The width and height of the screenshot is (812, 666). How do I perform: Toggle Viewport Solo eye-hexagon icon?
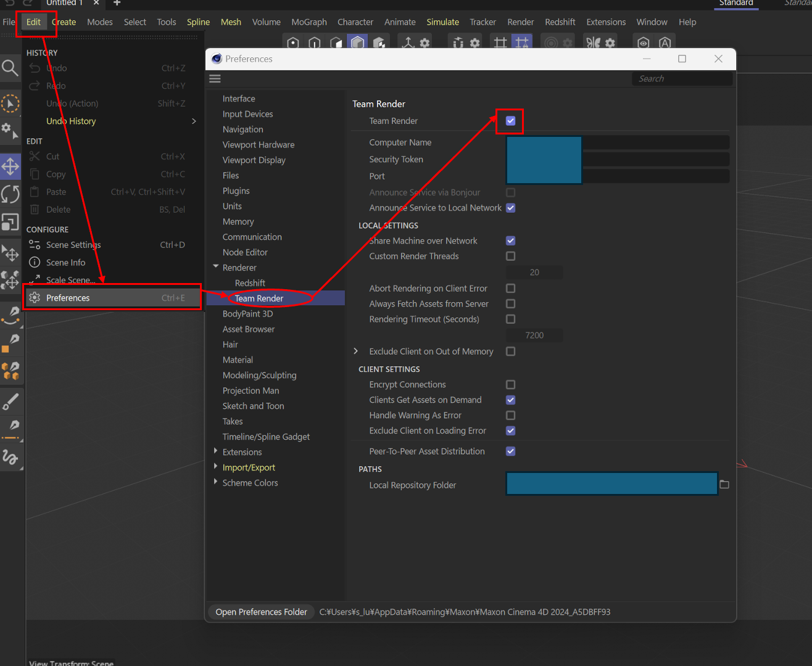[x=644, y=43]
